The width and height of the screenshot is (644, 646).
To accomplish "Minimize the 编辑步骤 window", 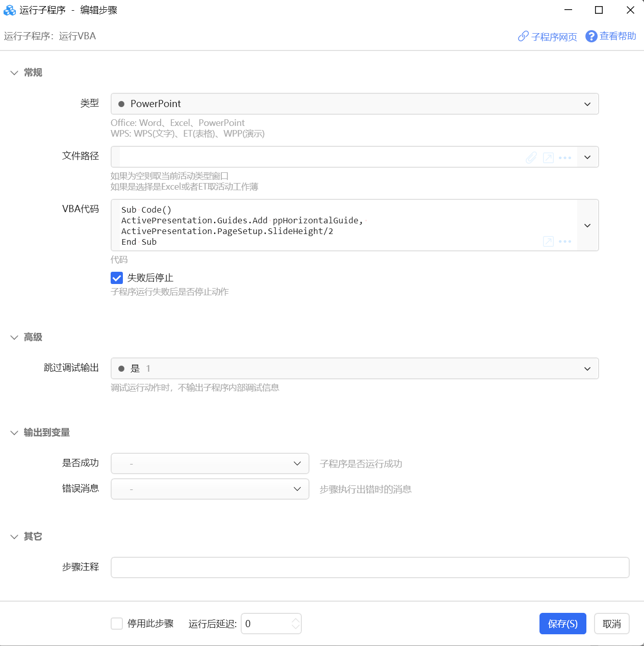I will (569, 10).
